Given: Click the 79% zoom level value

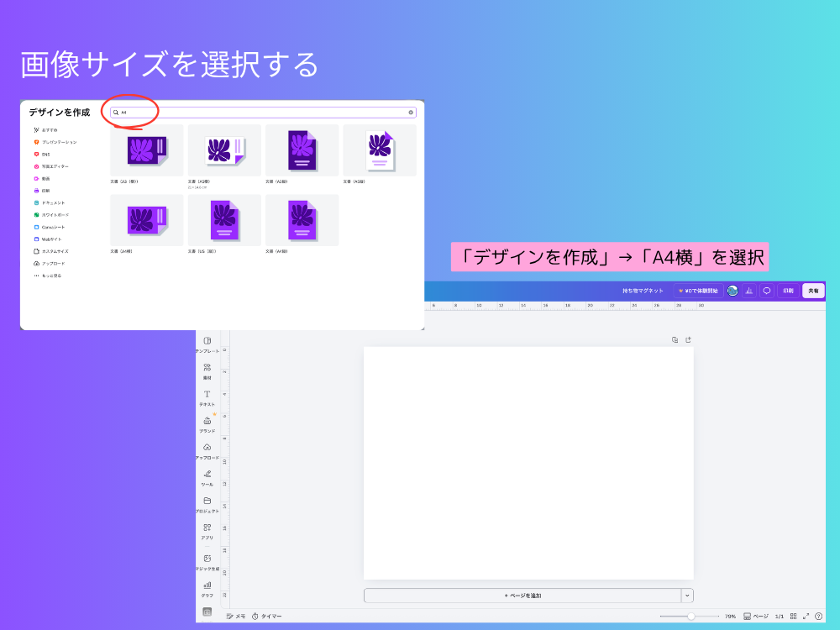Looking at the screenshot, I should point(730,616).
